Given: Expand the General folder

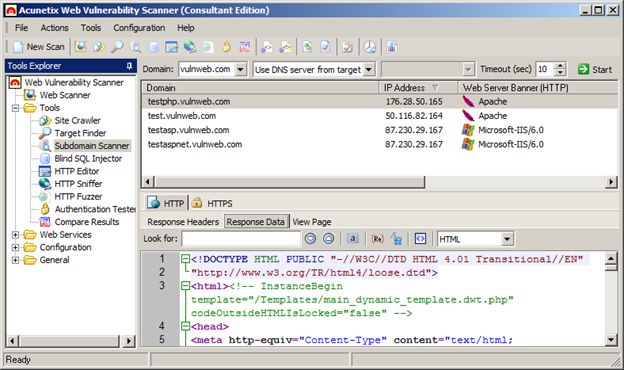Looking at the screenshot, I should click(x=15, y=260).
